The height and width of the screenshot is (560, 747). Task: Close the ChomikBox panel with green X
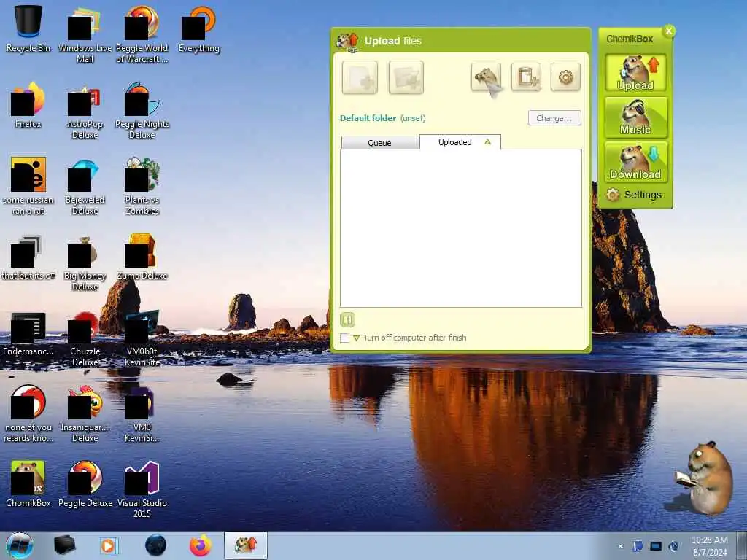pos(669,31)
